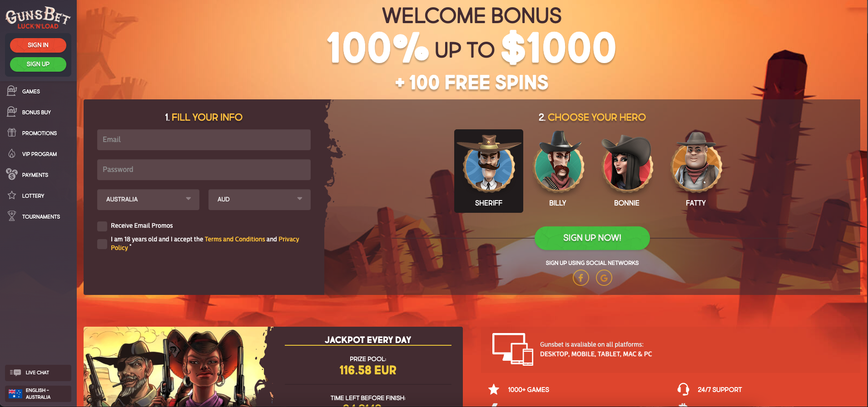Open the Terms and Conditions link

(x=235, y=239)
